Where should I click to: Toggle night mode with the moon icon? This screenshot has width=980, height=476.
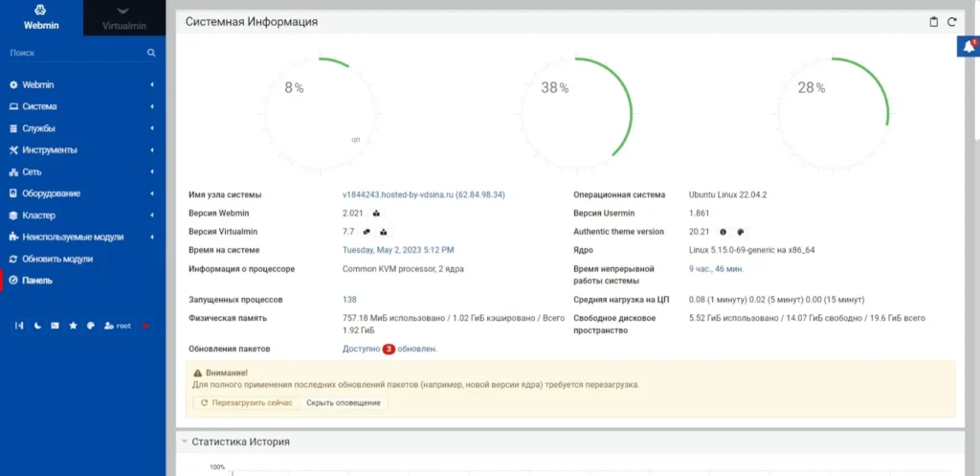point(37,326)
